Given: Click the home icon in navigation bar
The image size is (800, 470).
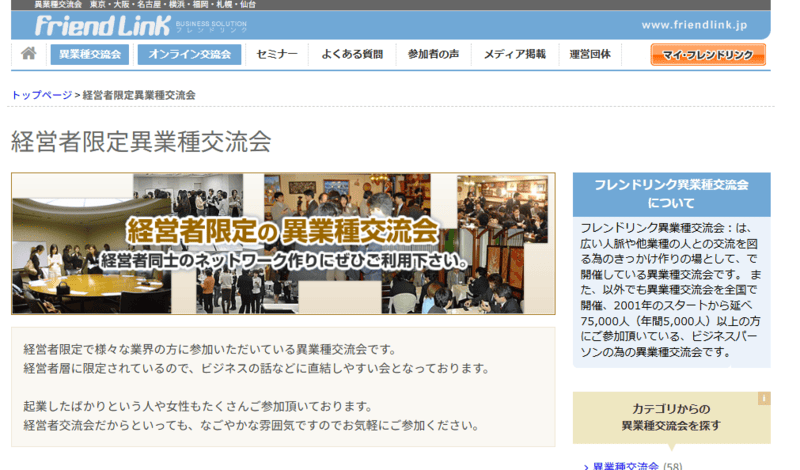Looking at the screenshot, I should (29, 54).
